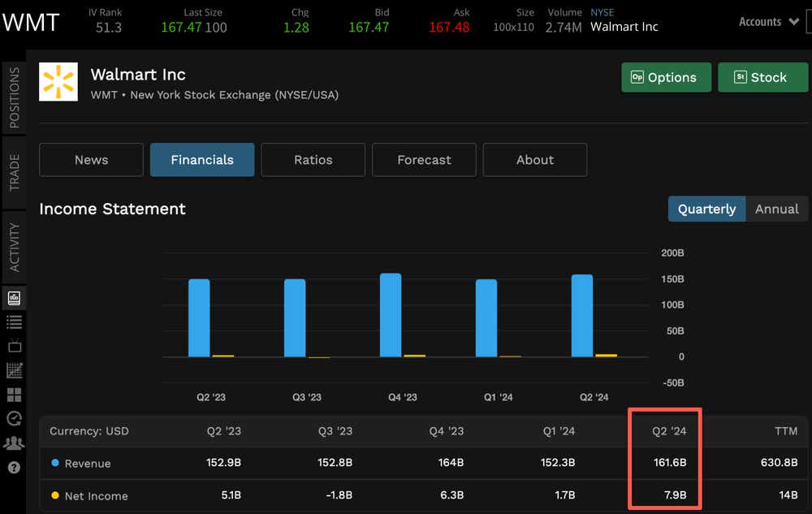Open the About tab

[x=535, y=160]
